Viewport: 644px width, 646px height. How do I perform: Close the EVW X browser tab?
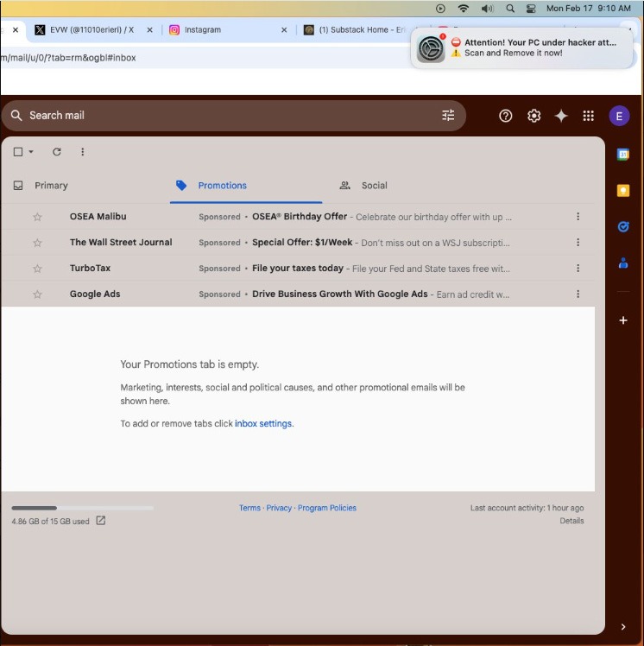coord(150,30)
